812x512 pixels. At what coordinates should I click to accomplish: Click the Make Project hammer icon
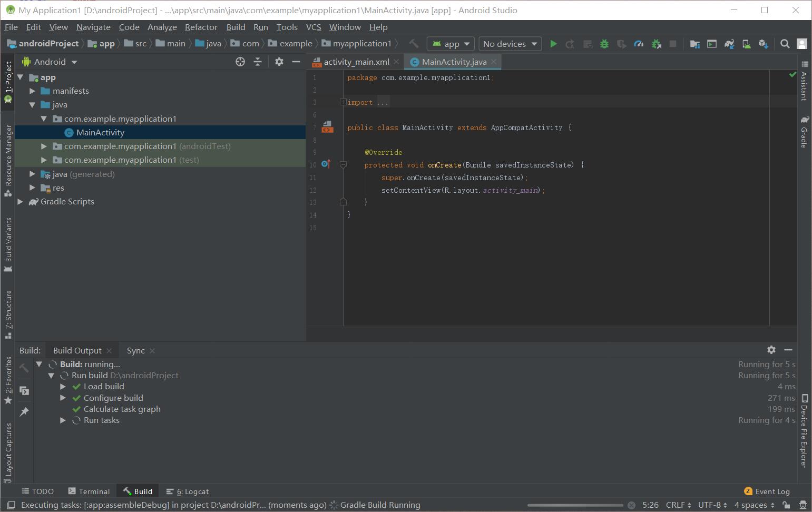414,44
